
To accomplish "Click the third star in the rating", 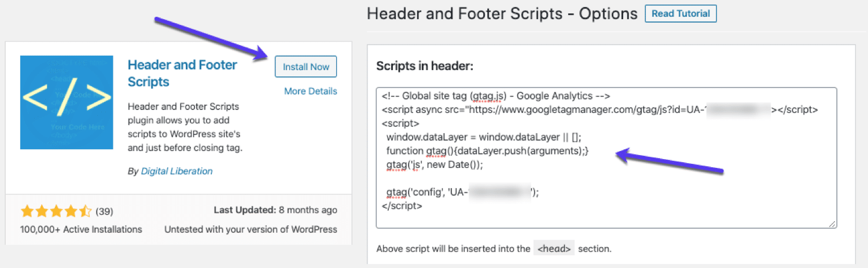I will point(56,211).
